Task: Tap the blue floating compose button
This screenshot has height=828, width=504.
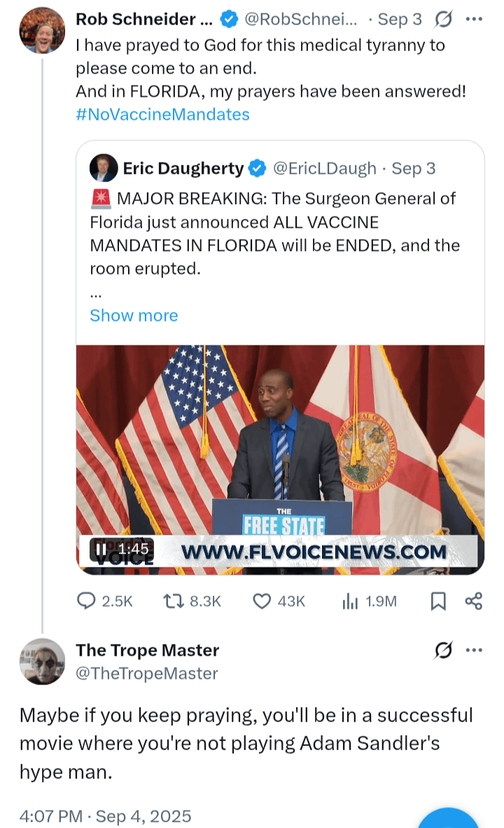Action: [448, 818]
